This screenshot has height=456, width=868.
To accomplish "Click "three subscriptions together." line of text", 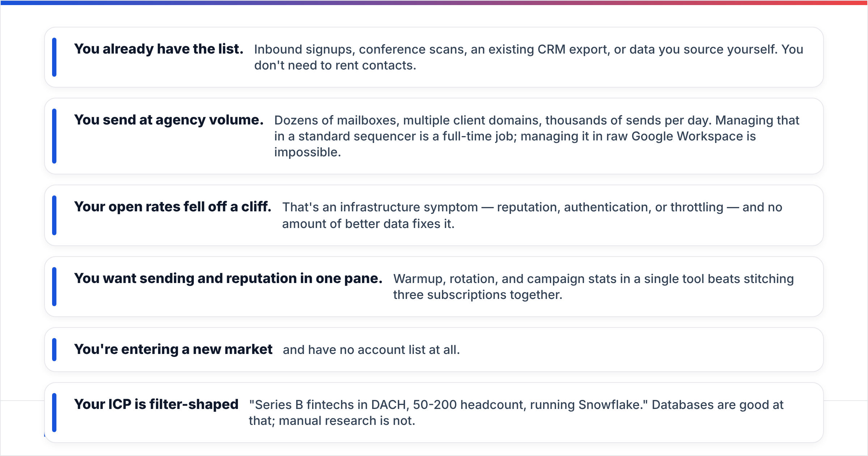I will tap(477, 295).
